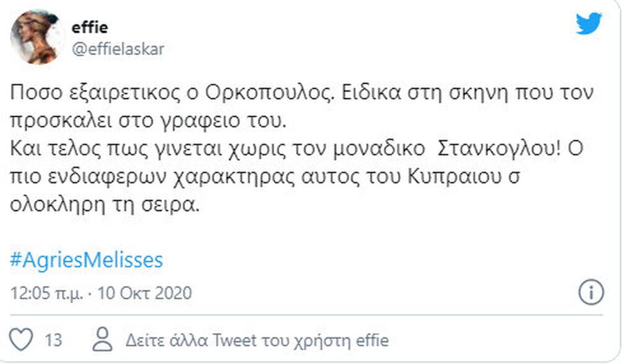Like the tweet with the heart icon
Screen dimensions: 634x364
coord(23,339)
